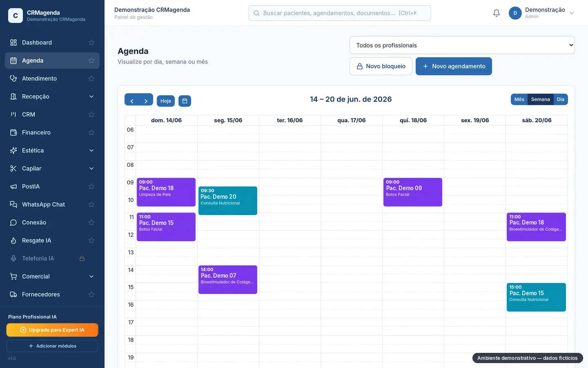Toggle favorite star for Conexão
The image size is (588, 368).
pyautogui.click(x=91, y=222)
